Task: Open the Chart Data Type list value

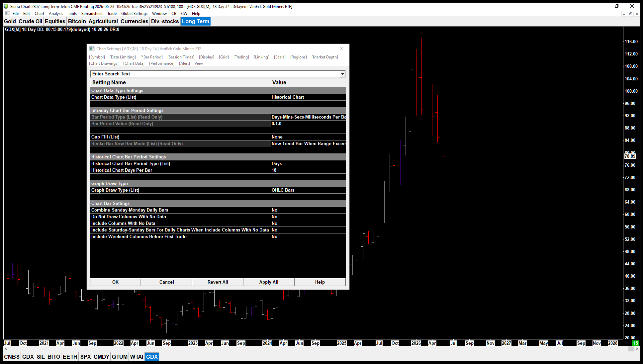Action: pyautogui.click(x=308, y=97)
